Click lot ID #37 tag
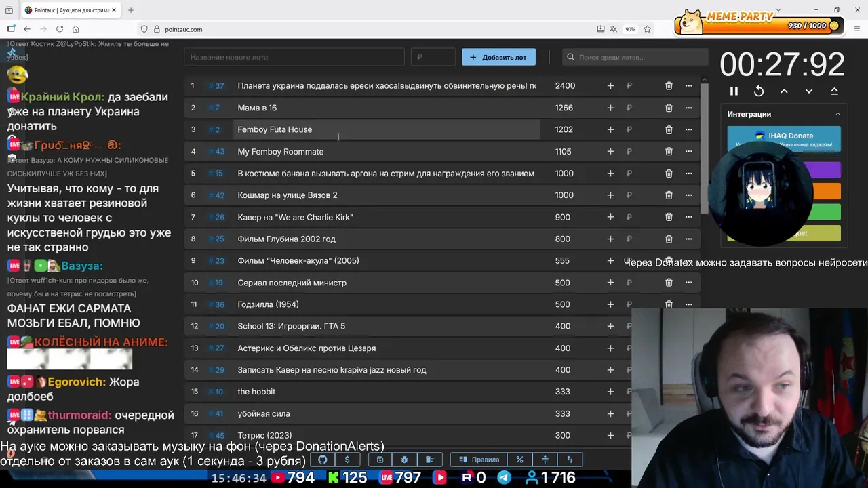 click(x=216, y=86)
